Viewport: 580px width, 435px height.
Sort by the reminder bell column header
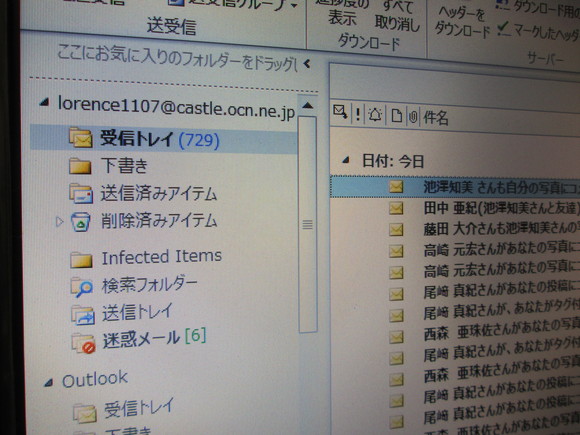(x=375, y=115)
